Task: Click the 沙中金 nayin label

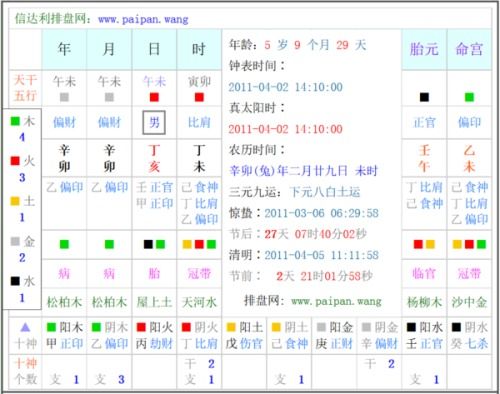Action: (469, 302)
